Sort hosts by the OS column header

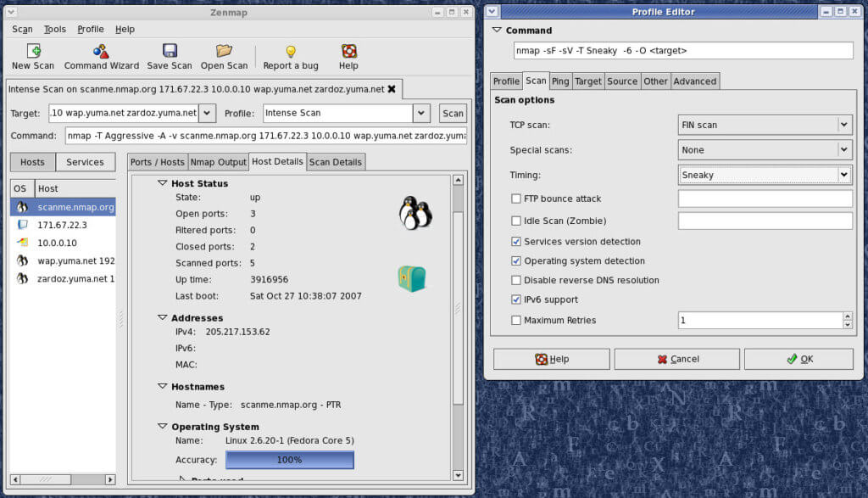tap(22, 188)
